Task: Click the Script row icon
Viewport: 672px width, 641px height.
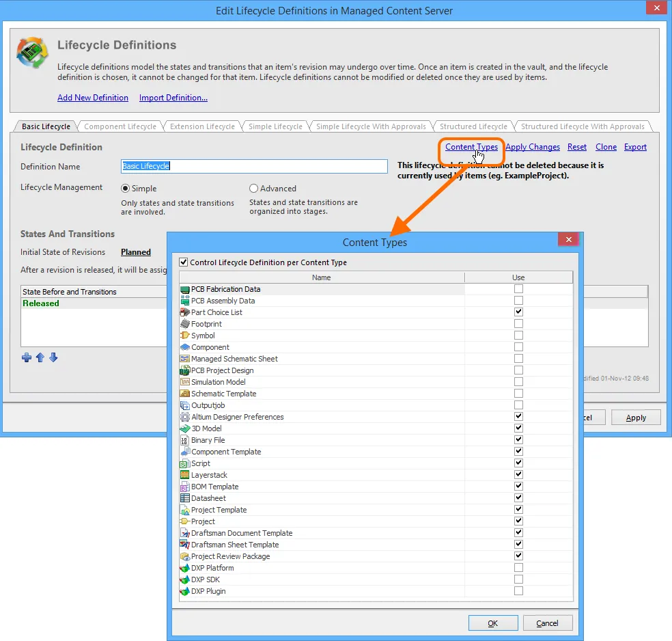Action: click(184, 463)
